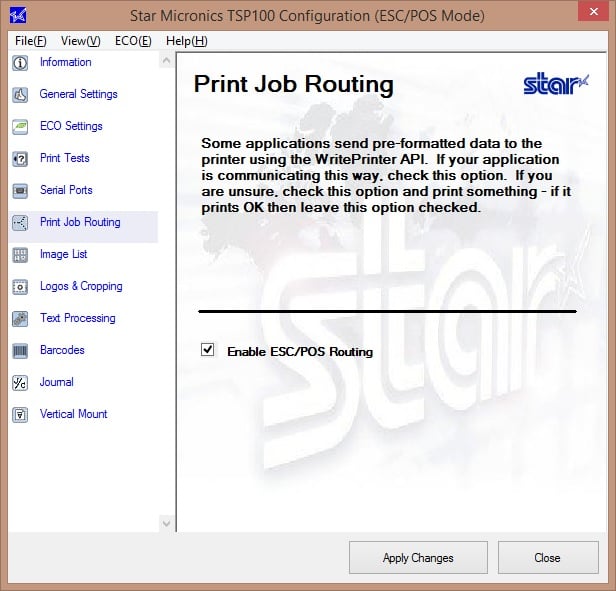Open General Settings page
This screenshot has height=591, width=616.
79,94
